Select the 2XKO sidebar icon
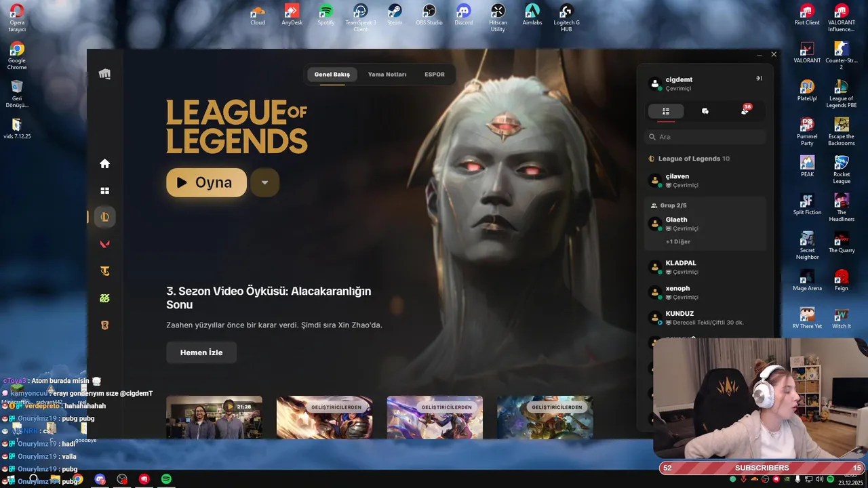This screenshot has height=488, width=868. coord(104,298)
